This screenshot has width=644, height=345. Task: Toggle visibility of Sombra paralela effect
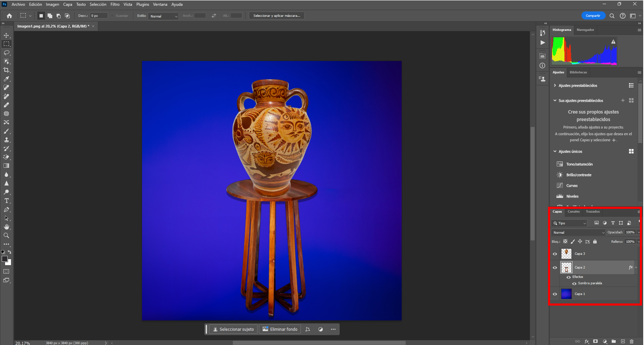click(x=574, y=283)
